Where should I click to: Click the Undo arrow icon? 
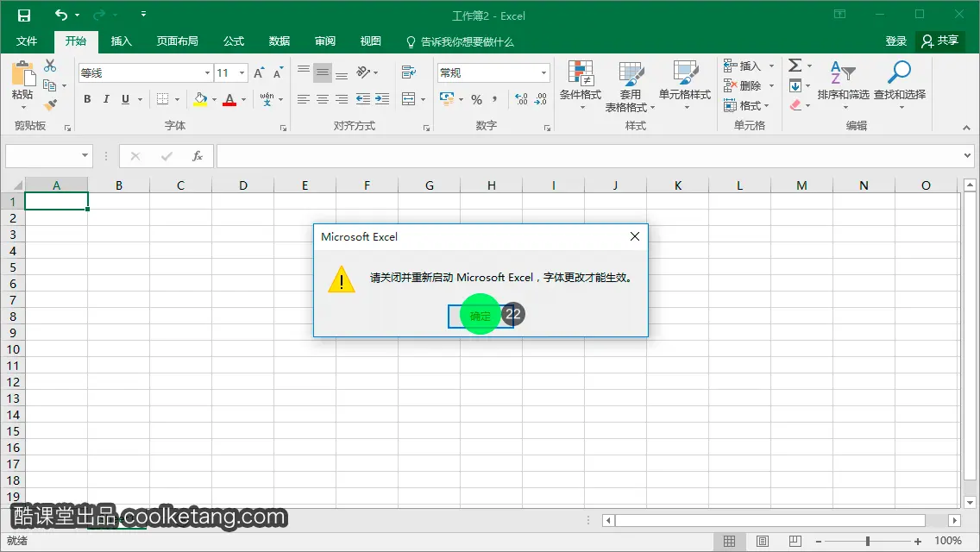(61, 15)
